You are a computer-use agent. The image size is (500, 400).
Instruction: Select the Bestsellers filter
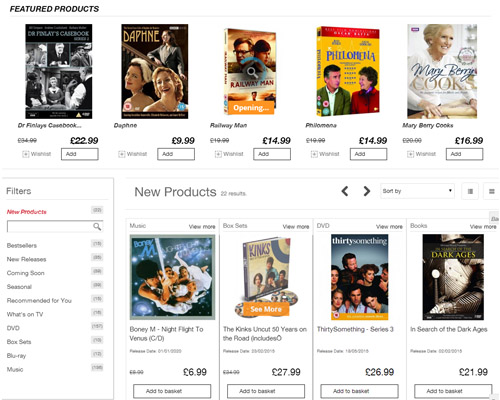[x=22, y=245]
